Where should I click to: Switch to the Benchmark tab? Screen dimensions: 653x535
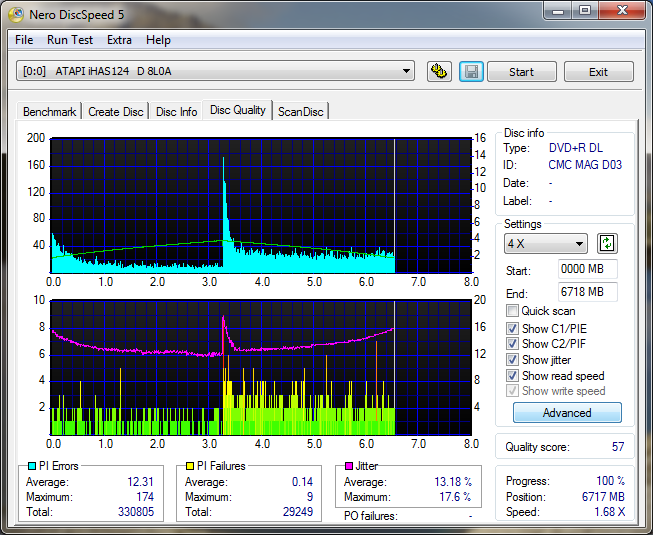tap(50, 112)
